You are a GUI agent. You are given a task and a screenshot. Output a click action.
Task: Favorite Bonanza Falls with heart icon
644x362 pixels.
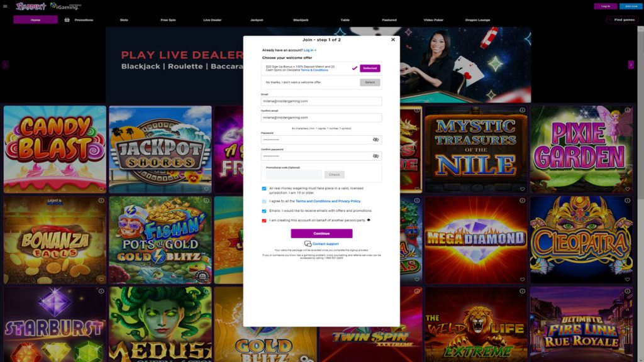[x=101, y=280]
